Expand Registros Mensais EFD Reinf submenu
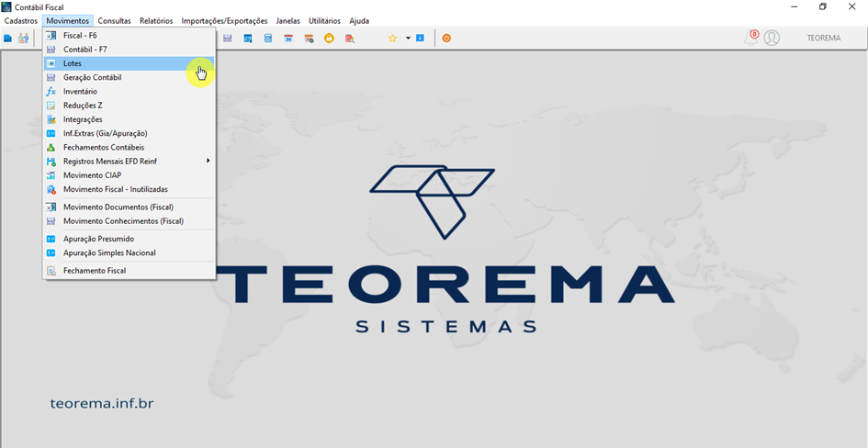Viewport: 868px width, 448px height. 129,162
